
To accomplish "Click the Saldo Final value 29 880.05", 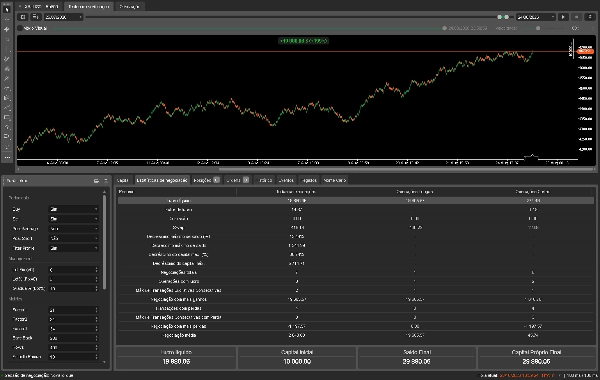I will pos(416,361).
